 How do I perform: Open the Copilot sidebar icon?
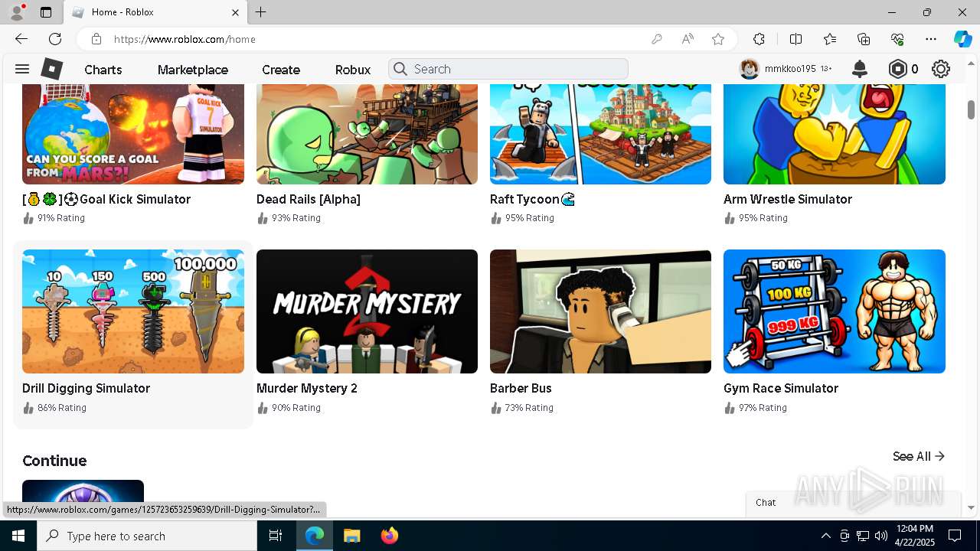[962, 39]
